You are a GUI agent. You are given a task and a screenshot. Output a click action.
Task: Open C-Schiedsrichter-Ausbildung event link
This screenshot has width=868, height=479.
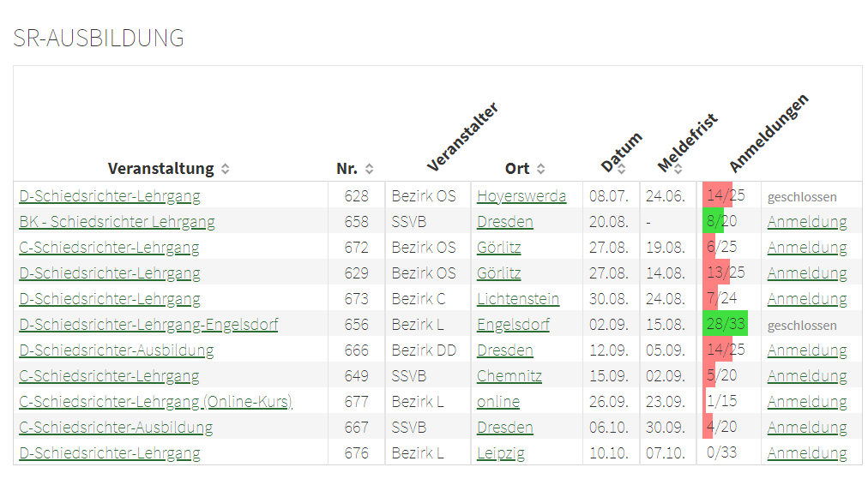pos(116,428)
